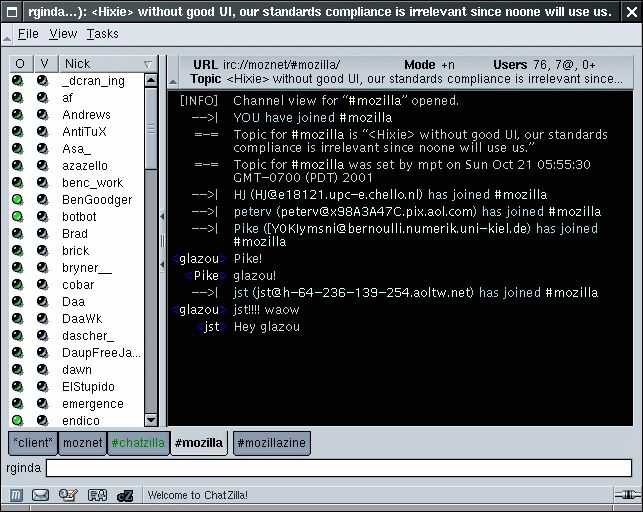This screenshot has height=512, width=643.
Task: Open Mozilla Navigator from status bar icon
Action: pyautogui.click(x=16, y=495)
